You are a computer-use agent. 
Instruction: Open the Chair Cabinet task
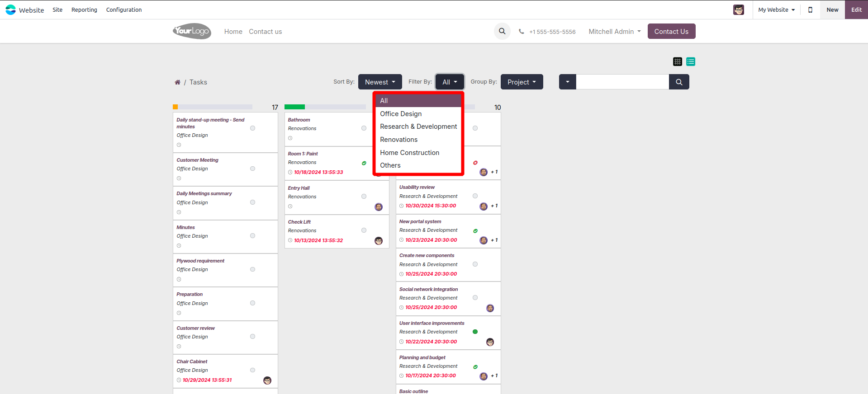(x=192, y=361)
